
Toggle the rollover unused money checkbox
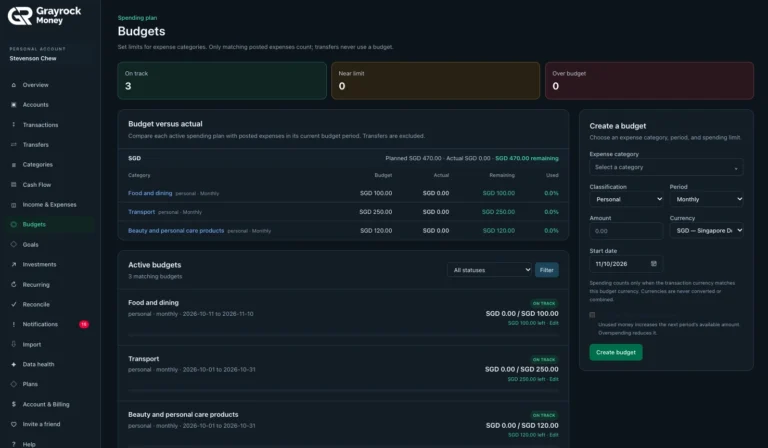(592, 315)
